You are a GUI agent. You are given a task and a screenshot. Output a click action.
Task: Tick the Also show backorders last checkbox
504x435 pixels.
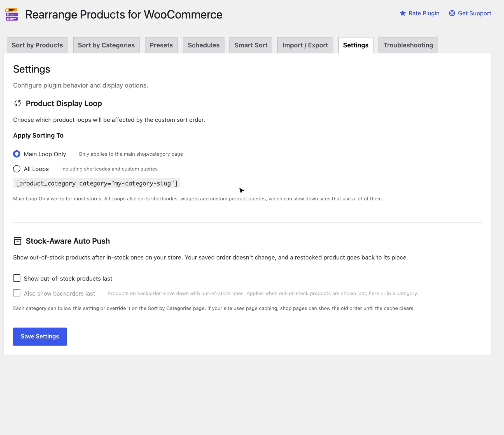(17, 293)
